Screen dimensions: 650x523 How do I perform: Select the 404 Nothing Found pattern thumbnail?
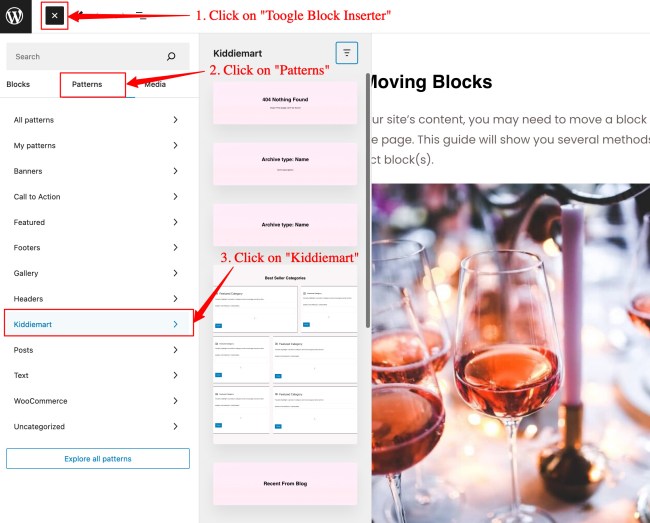(285, 102)
